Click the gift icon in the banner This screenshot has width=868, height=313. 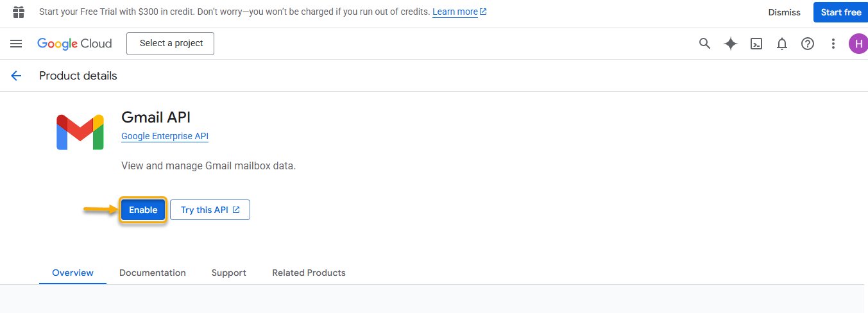tap(19, 12)
